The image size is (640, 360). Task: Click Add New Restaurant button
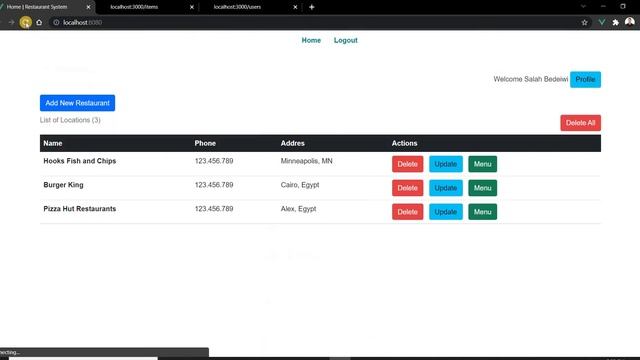tap(78, 103)
